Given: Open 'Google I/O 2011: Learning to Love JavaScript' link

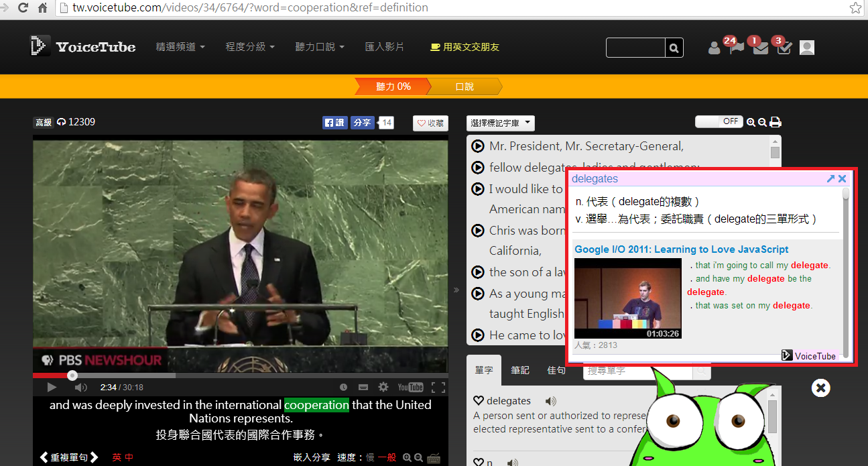Looking at the screenshot, I should point(682,249).
